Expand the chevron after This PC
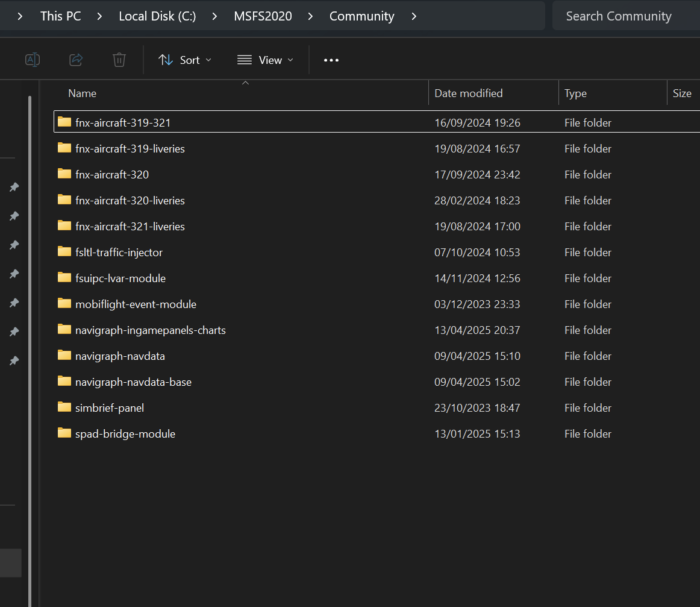Image resolution: width=700 pixels, height=607 pixels. [99, 16]
